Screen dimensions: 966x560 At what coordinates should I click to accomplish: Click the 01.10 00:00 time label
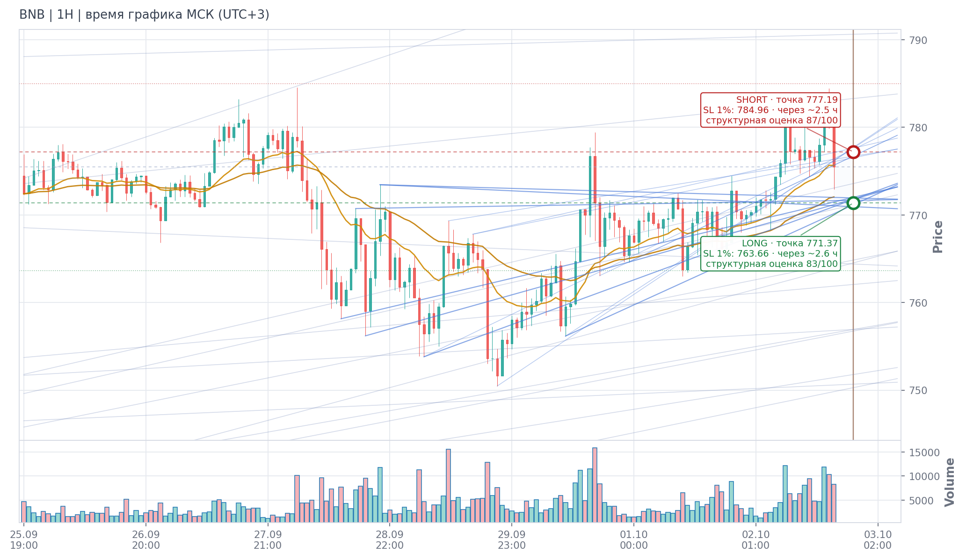(x=634, y=540)
